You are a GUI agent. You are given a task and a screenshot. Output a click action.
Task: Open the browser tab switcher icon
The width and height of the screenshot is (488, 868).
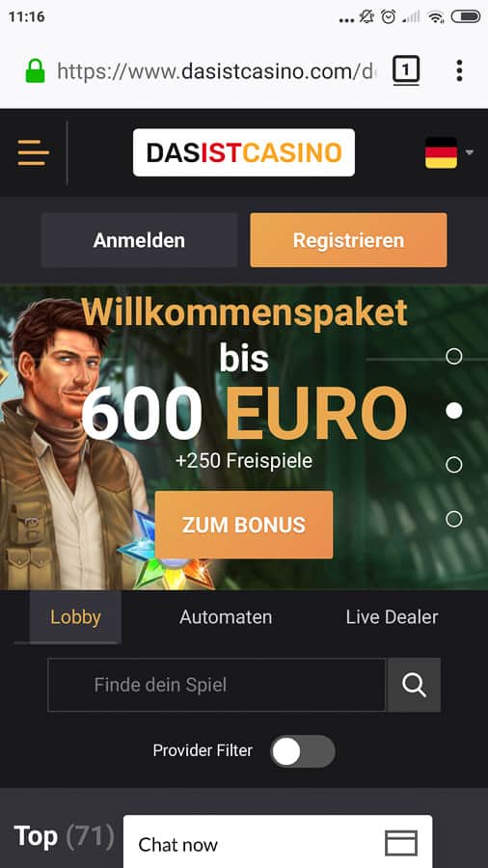tap(406, 70)
